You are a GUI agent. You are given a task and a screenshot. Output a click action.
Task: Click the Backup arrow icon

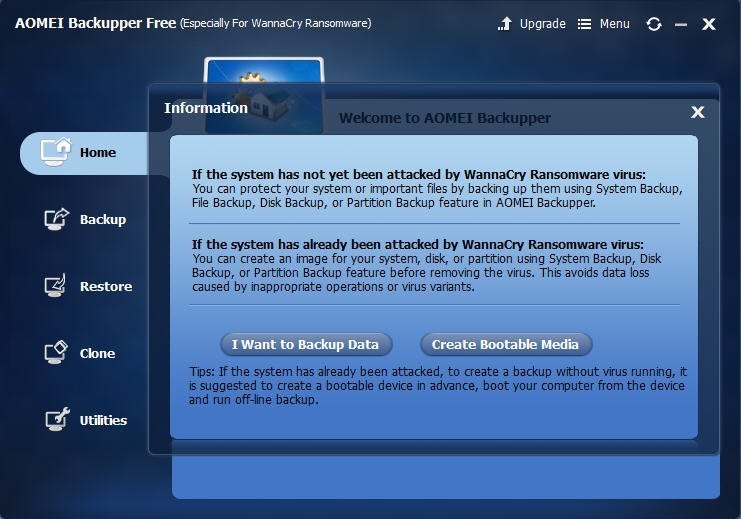tap(57, 219)
